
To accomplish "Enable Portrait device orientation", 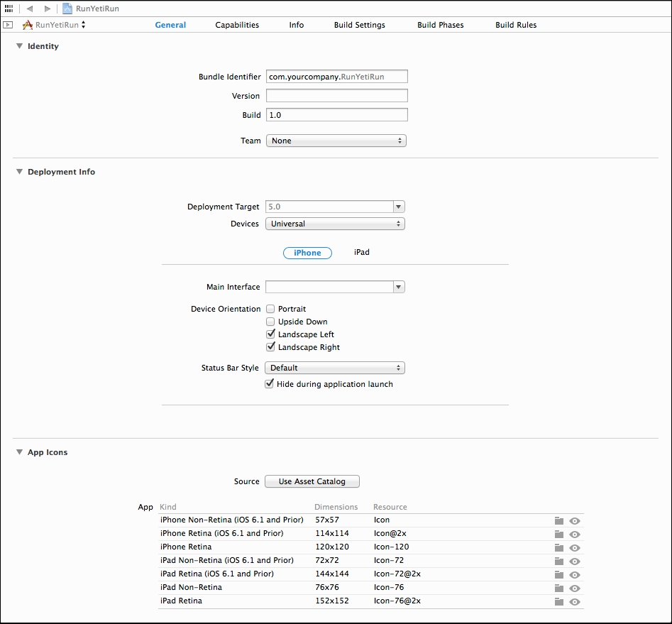I will click(270, 309).
